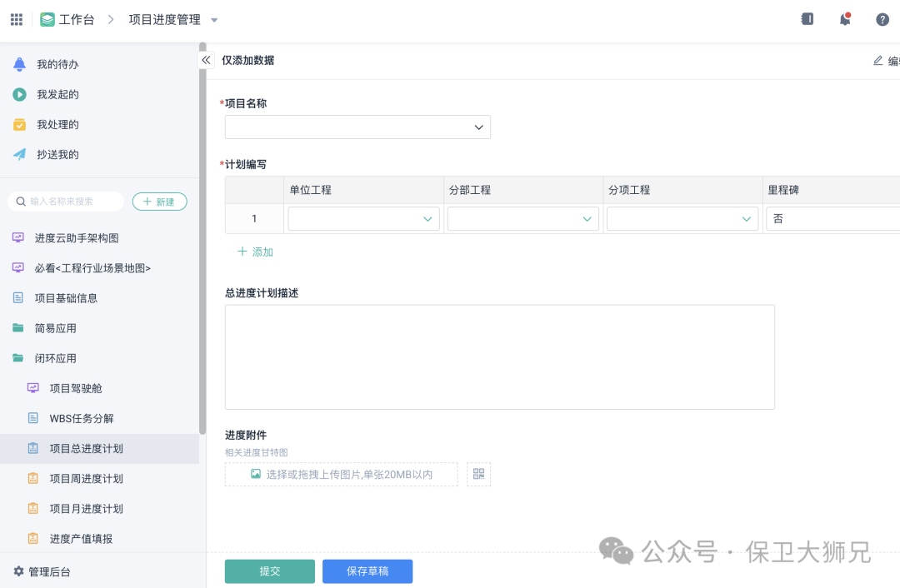Screen dimensions: 900x588
Task: Open the help question mark icon
Action: (882, 19)
